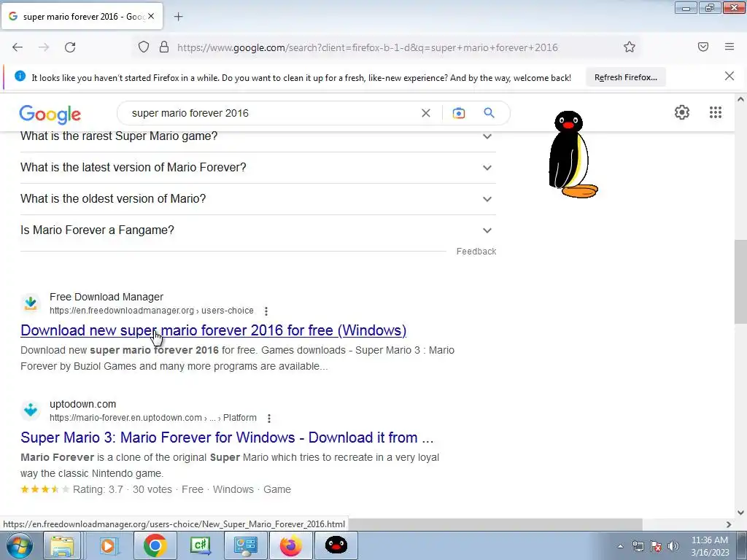
Task: Click the Free Download Manager site favicon
Action: pos(31,303)
